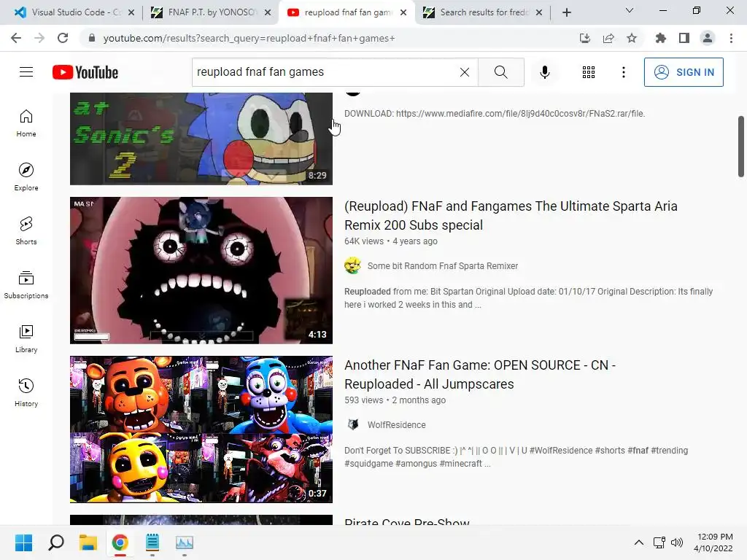Click the DOWNLOAD mediafire description text
This screenshot has height=560, width=747.
click(495, 114)
